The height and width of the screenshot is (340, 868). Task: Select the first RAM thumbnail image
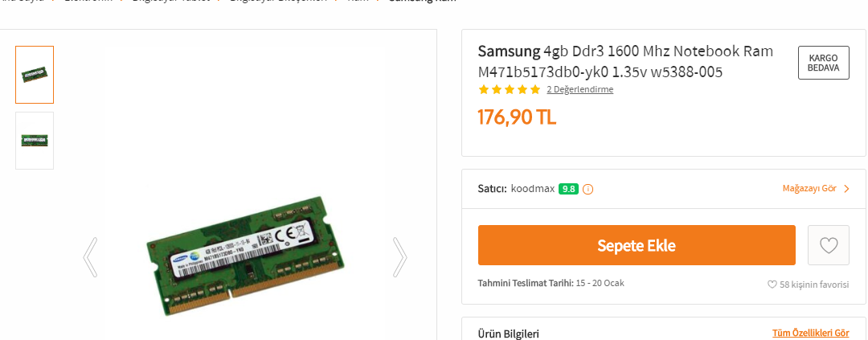(35, 75)
